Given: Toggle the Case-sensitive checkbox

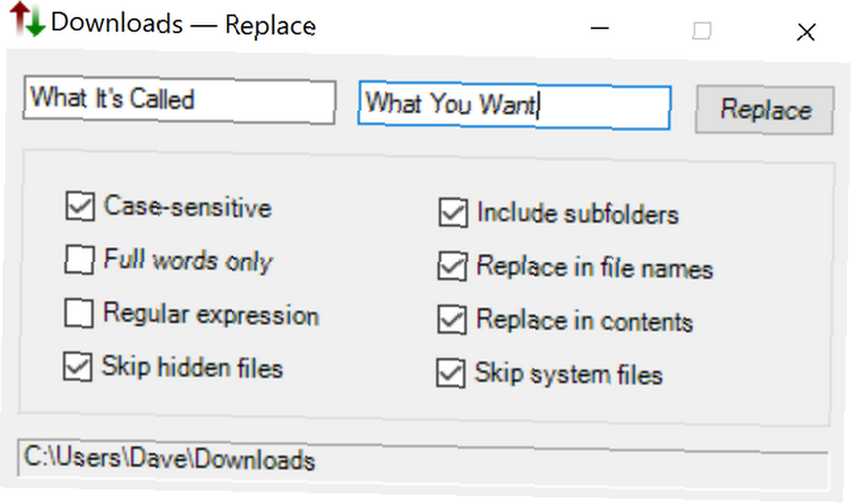Looking at the screenshot, I should click(80, 206).
